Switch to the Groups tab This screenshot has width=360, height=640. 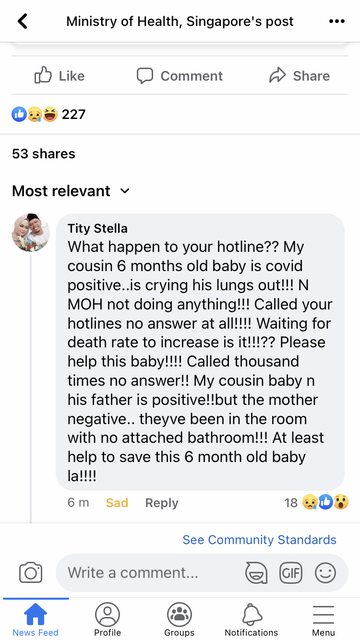(x=180, y=620)
